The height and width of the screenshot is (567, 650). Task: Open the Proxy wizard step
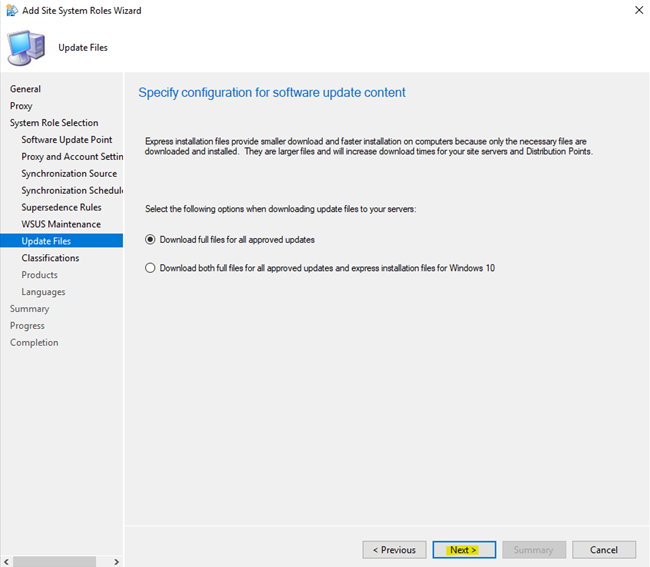click(21, 106)
